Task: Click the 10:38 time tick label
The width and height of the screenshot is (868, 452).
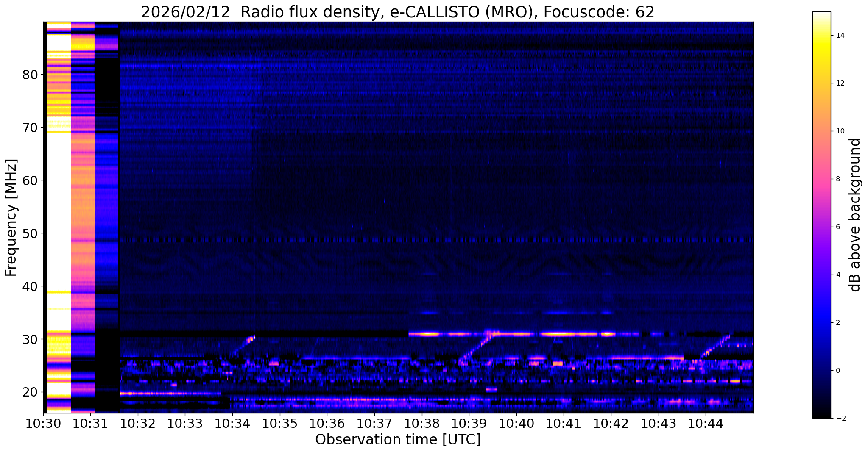Action: (422, 423)
